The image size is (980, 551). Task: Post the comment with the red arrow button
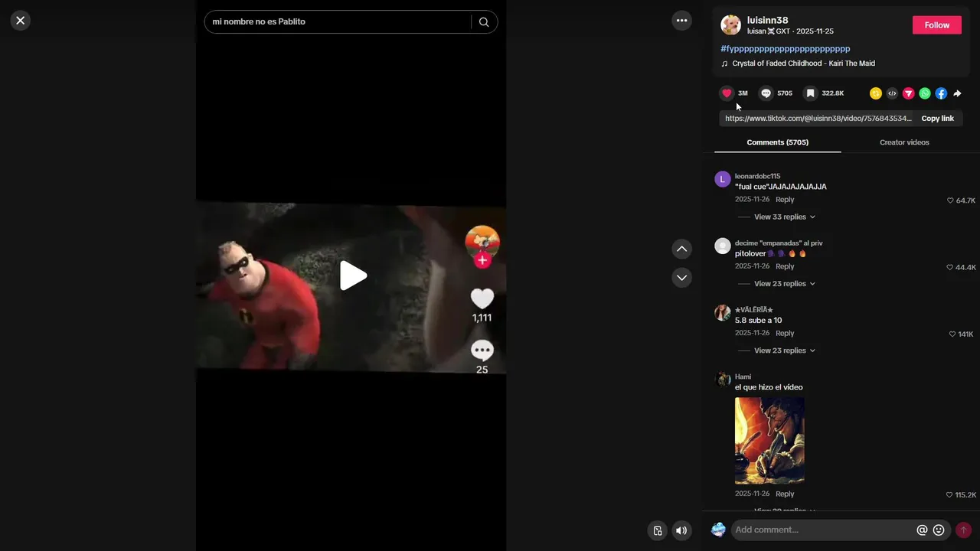pyautogui.click(x=963, y=530)
